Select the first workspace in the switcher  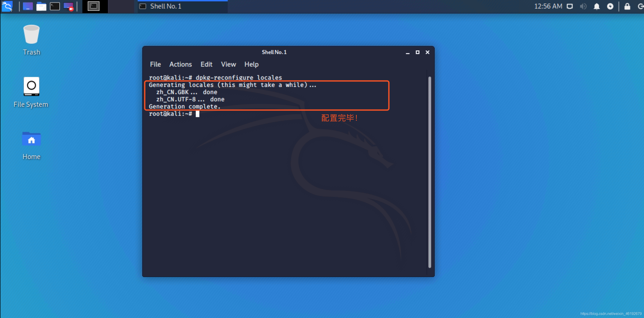(x=95, y=6)
